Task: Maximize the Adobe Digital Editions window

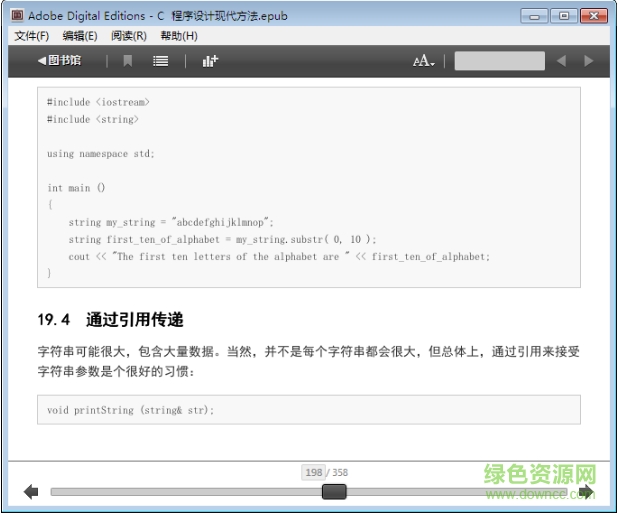Action: coord(564,16)
